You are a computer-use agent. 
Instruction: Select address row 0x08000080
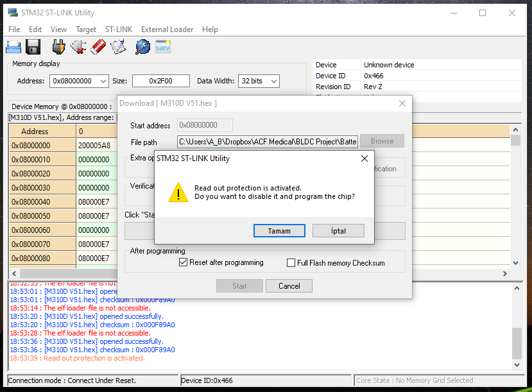(42, 259)
